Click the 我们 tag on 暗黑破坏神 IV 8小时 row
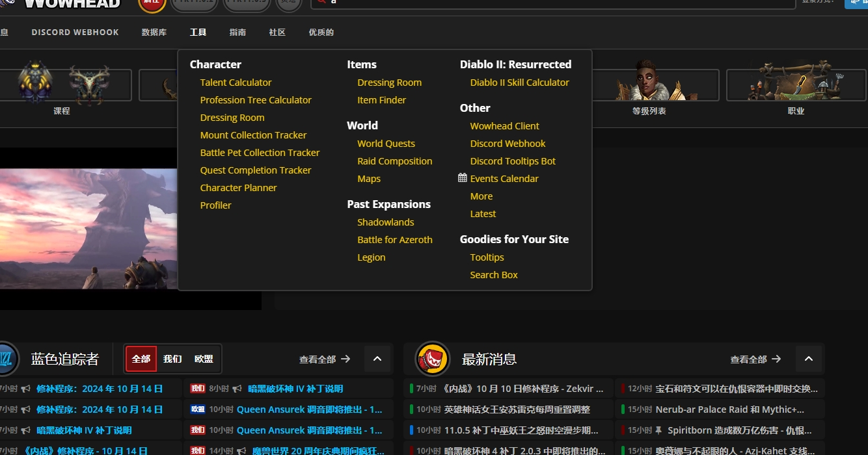Image resolution: width=868 pixels, height=455 pixels. click(x=198, y=389)
